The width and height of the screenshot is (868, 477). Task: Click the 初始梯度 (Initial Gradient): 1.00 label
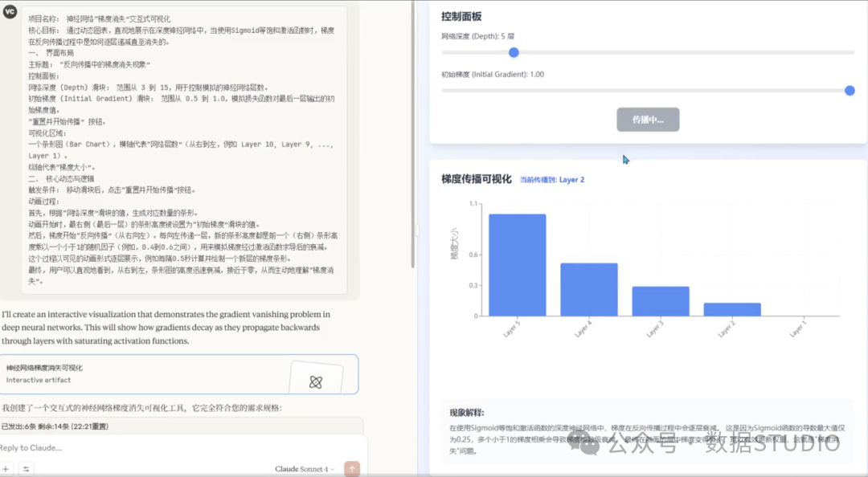click(x=493, y=74)
